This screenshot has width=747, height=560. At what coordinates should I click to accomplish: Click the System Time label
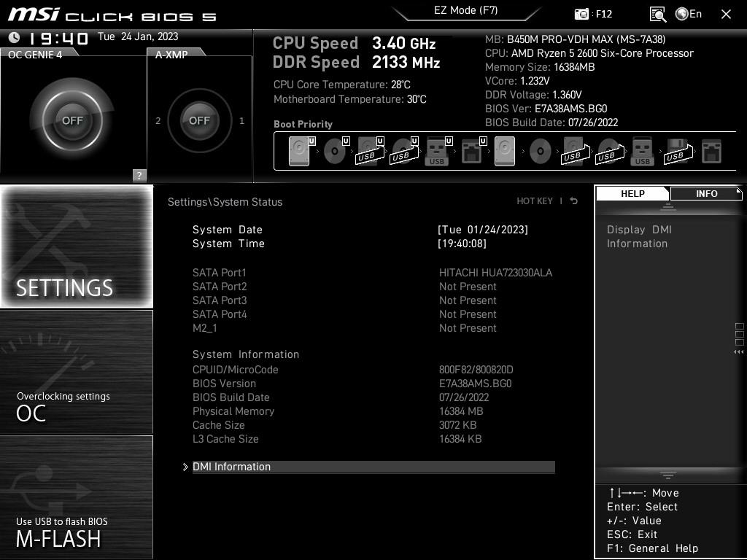tap(228, 244)
